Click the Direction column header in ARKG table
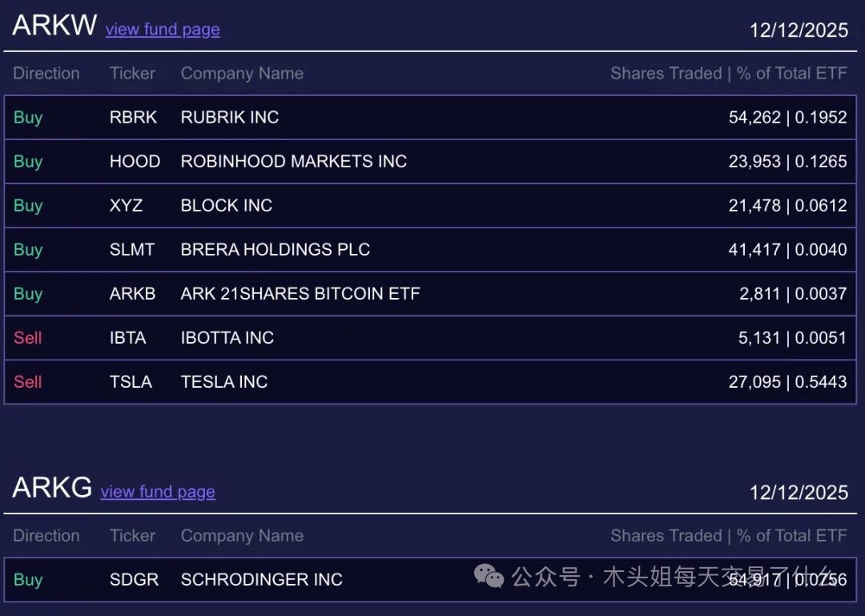Viewport: 865px width, 616px height. click(46, 536)
